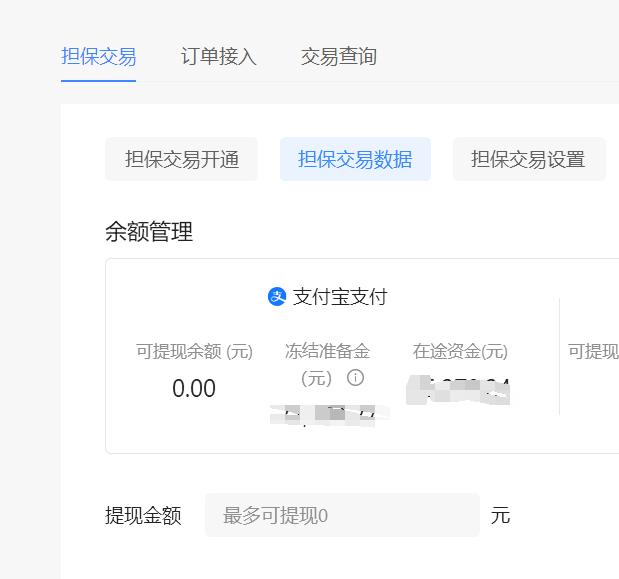The image size is (619, 579).
Task: Click the Alipay logo icon
Action: [x=277, y=297]
